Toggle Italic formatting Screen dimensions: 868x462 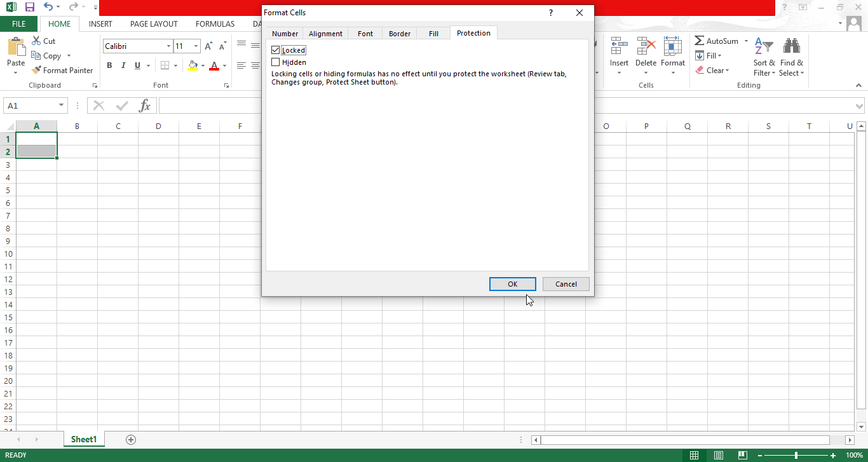123,65
